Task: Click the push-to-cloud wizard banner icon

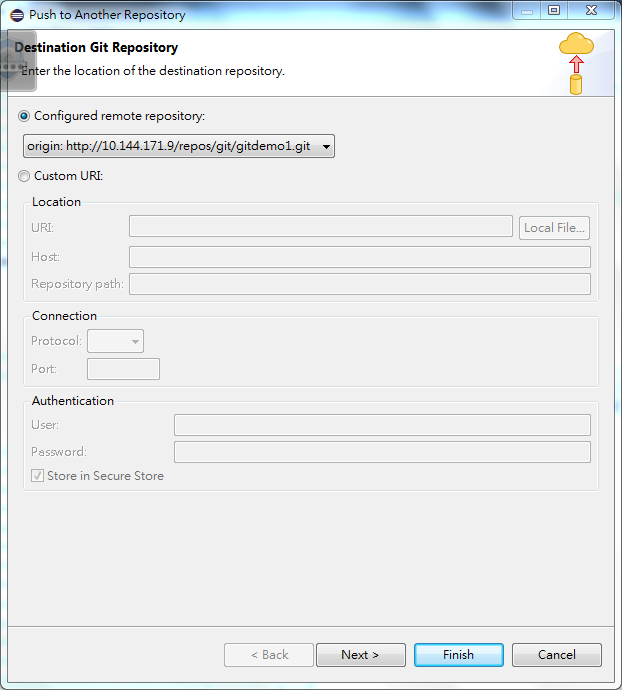Action: pos(576,63)
